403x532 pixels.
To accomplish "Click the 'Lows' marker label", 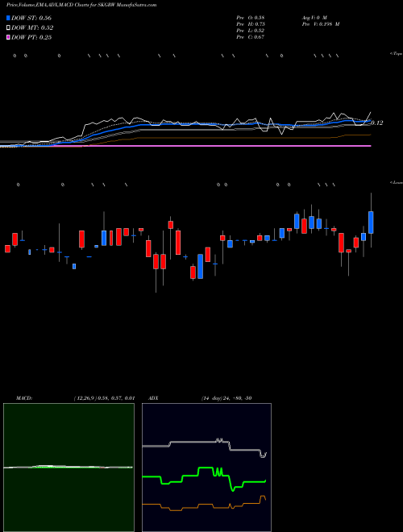I will [x=397, y=182].
